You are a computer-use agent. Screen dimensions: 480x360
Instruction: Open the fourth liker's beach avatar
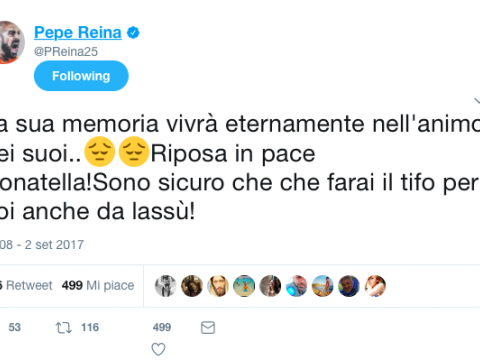244,286
